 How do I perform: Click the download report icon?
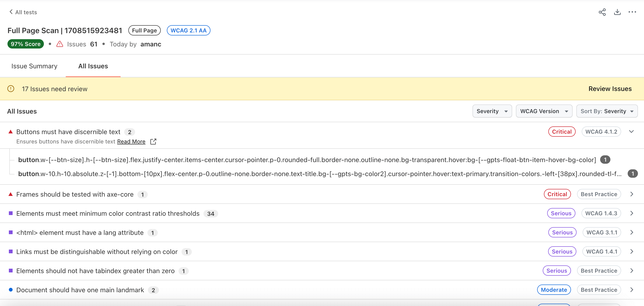pyautogui.click(x=617, y=12)
